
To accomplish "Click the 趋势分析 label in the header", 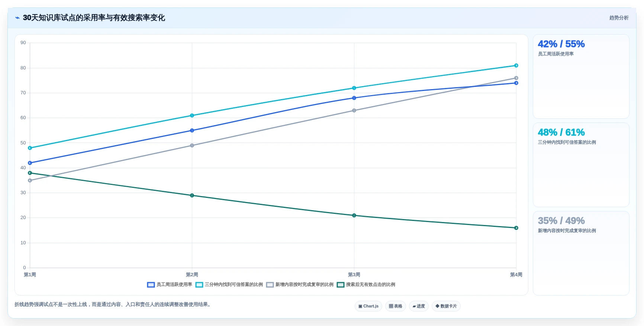I will click(619, 18).
